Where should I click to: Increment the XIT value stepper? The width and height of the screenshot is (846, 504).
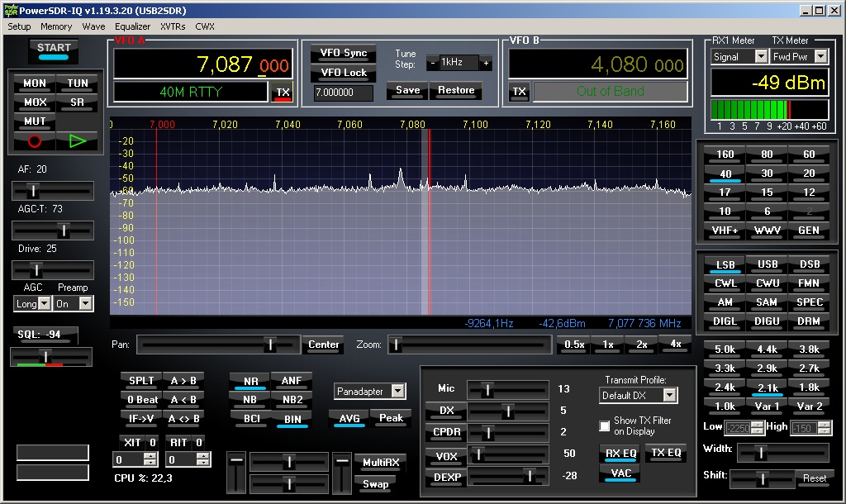click(150, 456)
